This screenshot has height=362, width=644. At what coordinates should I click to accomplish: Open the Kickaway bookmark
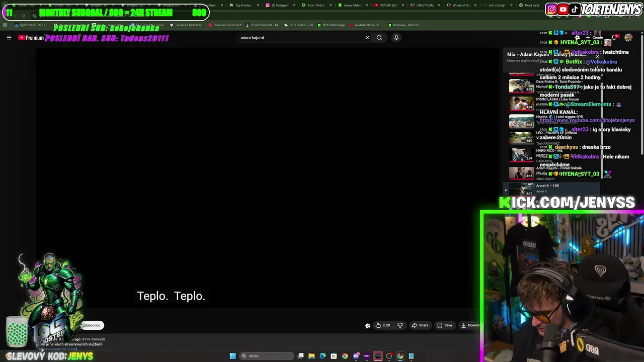[405, 25]
